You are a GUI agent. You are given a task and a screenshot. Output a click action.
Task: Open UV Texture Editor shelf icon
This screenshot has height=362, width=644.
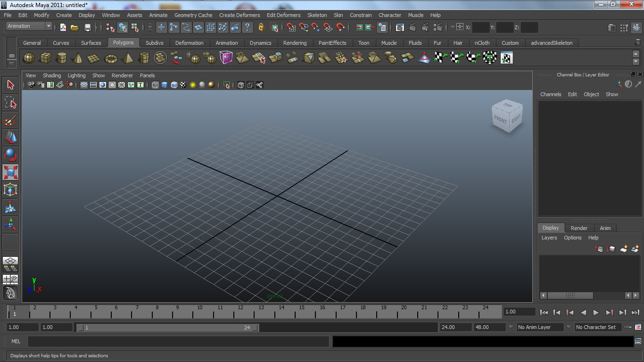(506, 58)
